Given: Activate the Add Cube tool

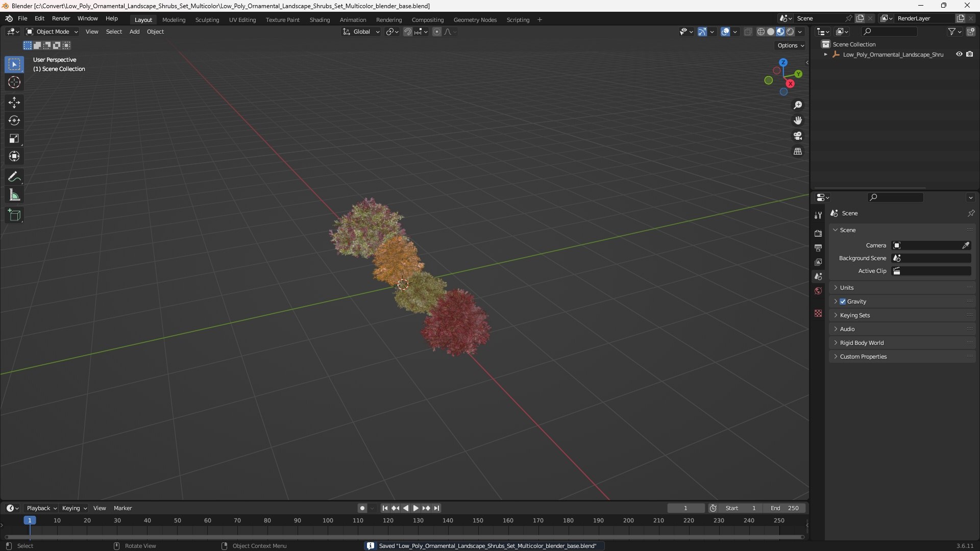Looking at the screenshot, I should pyautogui.click(x=14, y=215).
